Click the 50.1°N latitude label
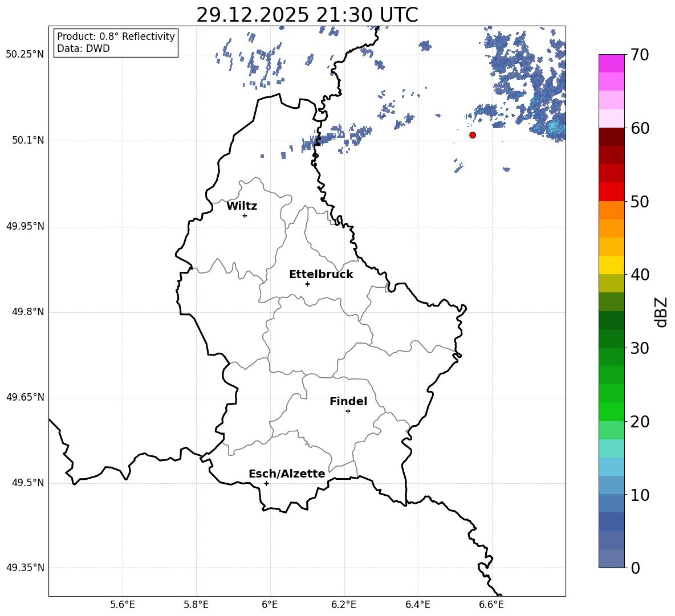Viewport: 675px width, 616px height. (x=28, y=141)
